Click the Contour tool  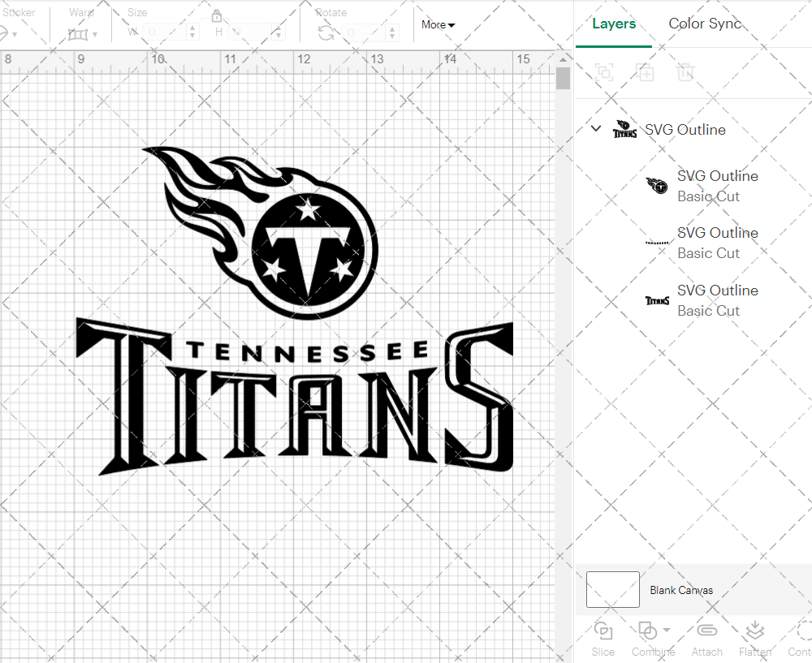coord(801,638)
